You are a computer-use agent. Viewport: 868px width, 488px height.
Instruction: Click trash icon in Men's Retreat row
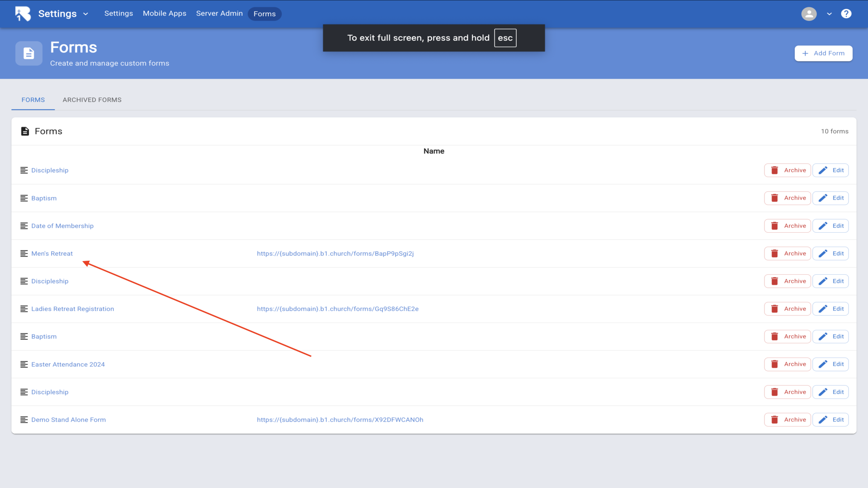pos(774,253)
